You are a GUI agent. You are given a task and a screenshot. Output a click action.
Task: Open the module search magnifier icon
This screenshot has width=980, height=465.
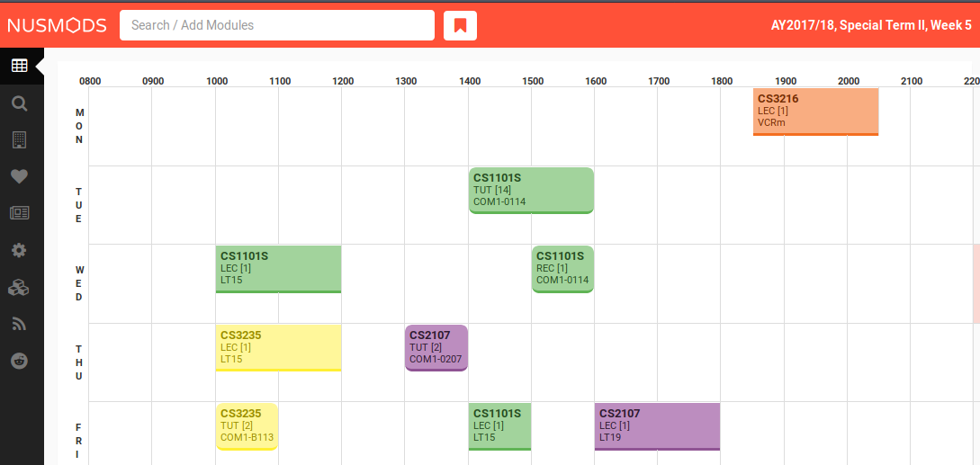point(20,103)
